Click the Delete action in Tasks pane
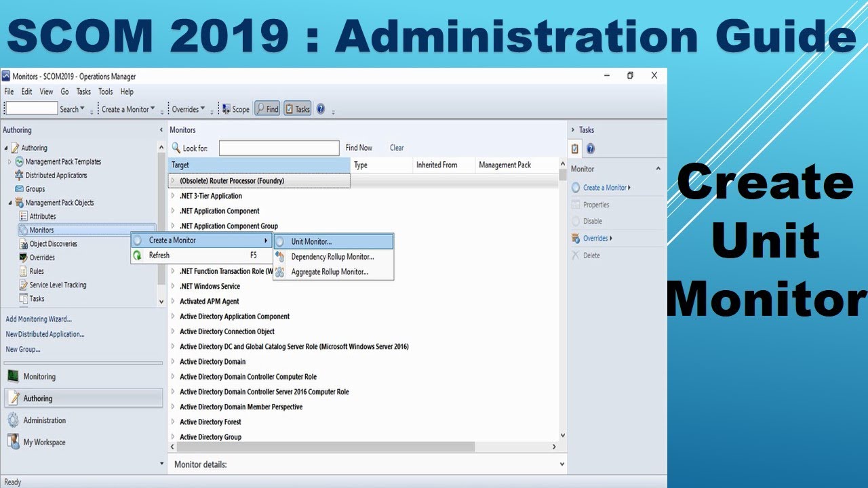 [x=591, y=256]
